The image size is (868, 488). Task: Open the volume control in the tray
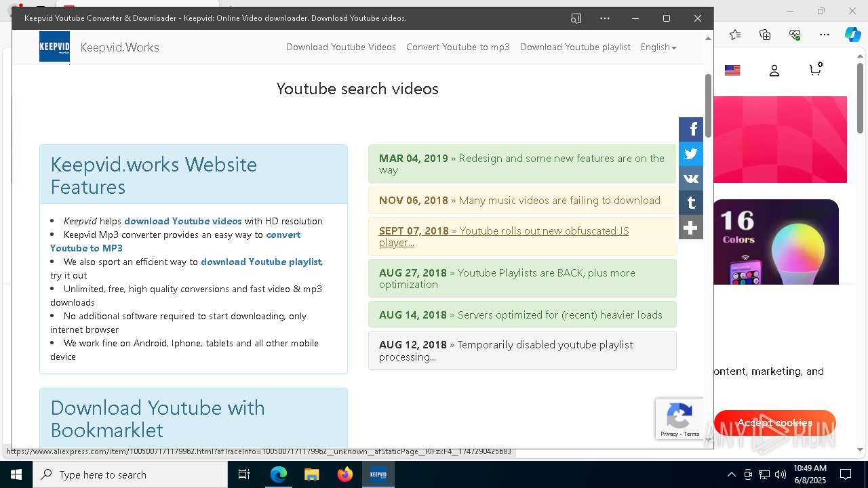780,474
